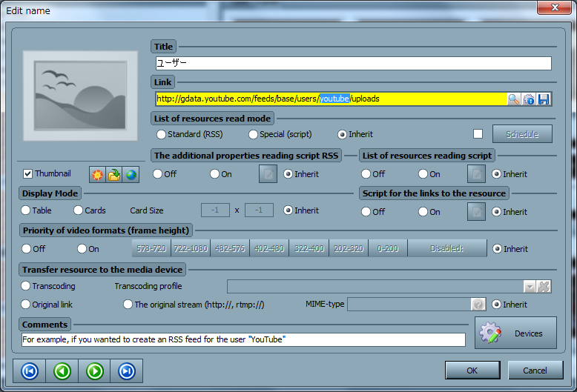Toggle the checkbox next to Schedule
The width and height of the screenshot is (577, 392).
tap(478, 134)
